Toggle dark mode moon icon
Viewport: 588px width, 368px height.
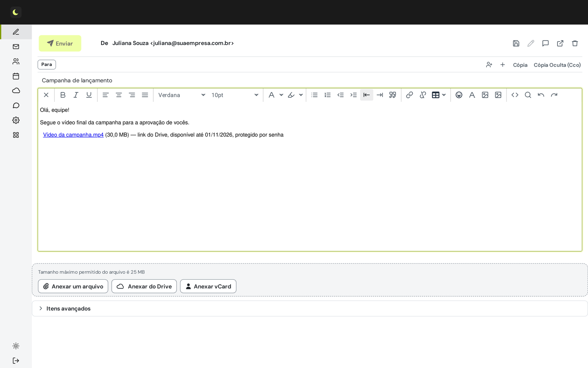(x=16, y=13)
